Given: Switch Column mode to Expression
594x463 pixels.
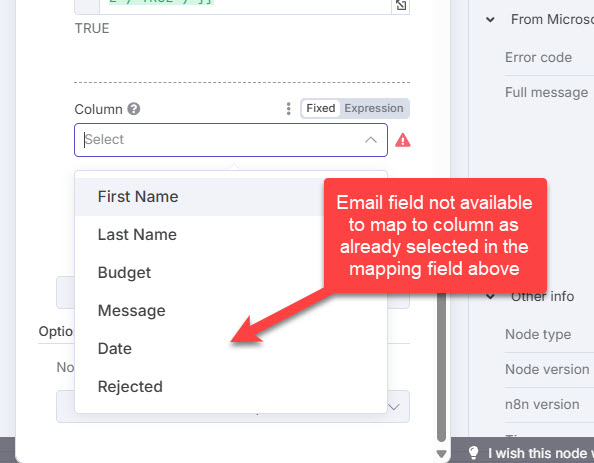Looking at the screenshot, I should 374,108.
